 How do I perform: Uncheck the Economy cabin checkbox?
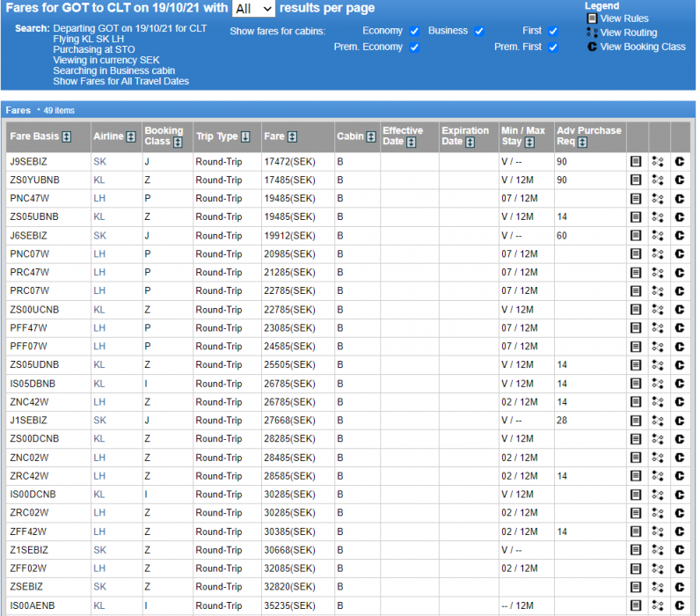coord(414,31)
